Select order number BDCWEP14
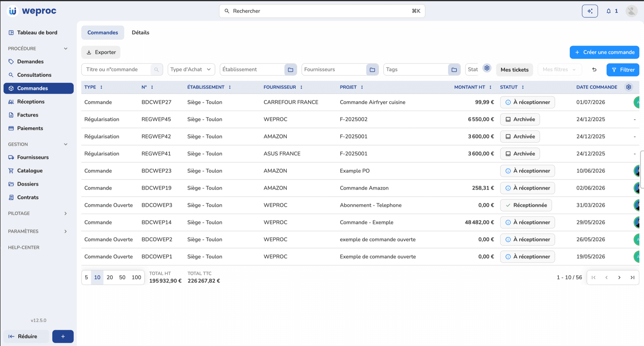The width and height of the screenshot is (644, 346). (x=156, y=223)
